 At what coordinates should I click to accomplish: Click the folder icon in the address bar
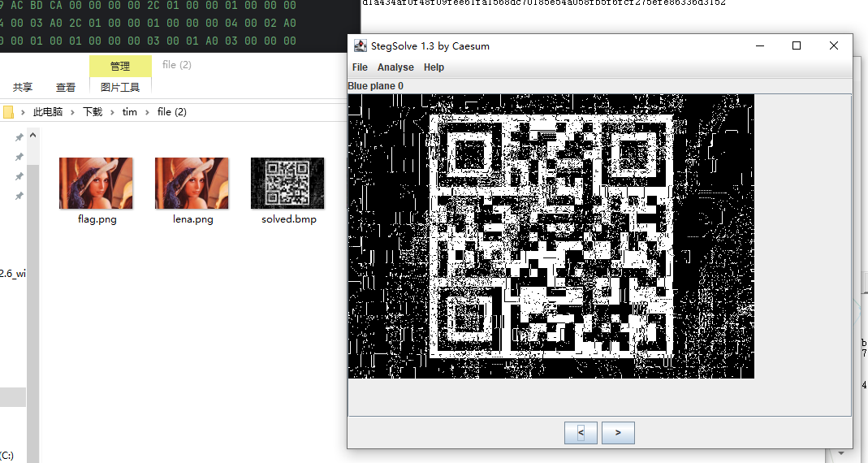pyautogui.click(x=8, y=112)
